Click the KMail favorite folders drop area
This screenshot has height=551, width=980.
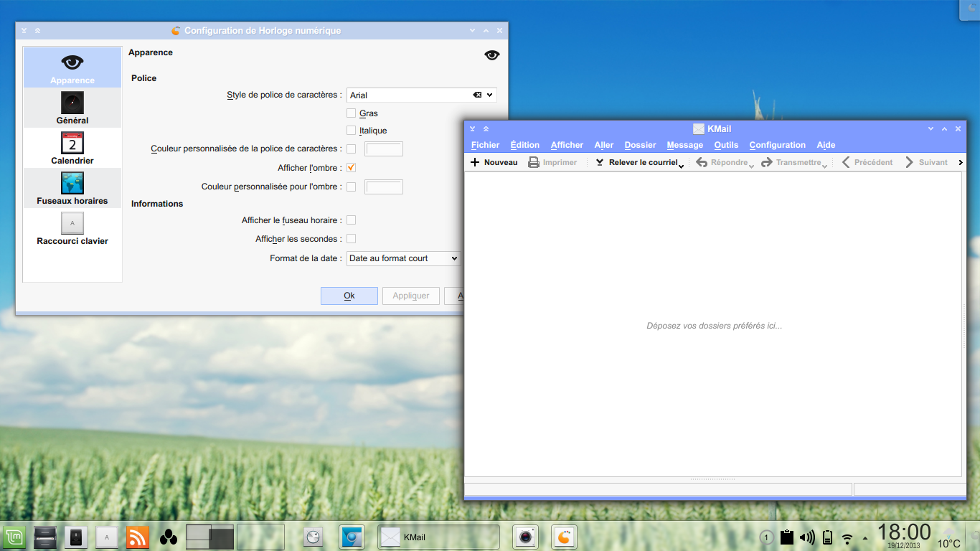(x=713, y=324)
